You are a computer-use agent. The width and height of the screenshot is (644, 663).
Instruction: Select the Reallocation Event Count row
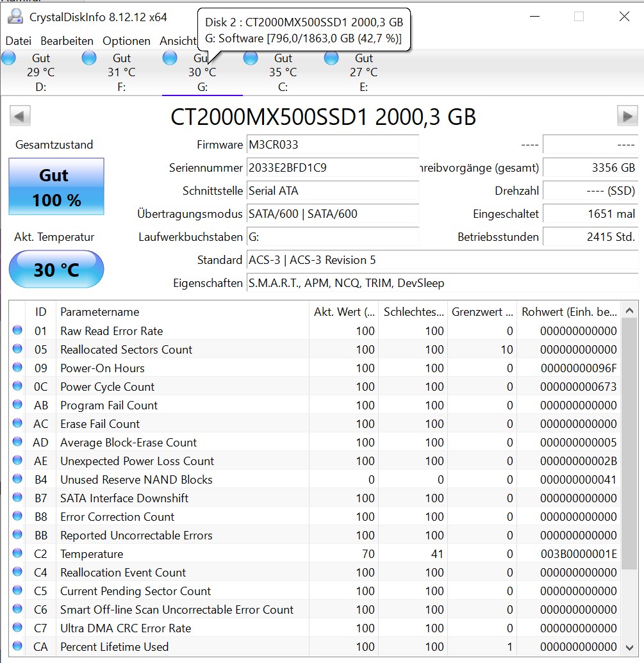315,573
